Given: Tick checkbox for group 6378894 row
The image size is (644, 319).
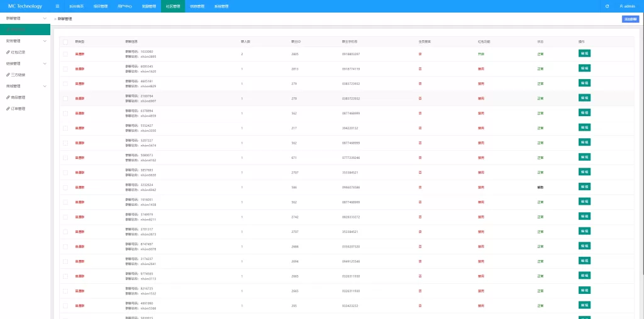Looking at the screenshot, I should [65, 113].
